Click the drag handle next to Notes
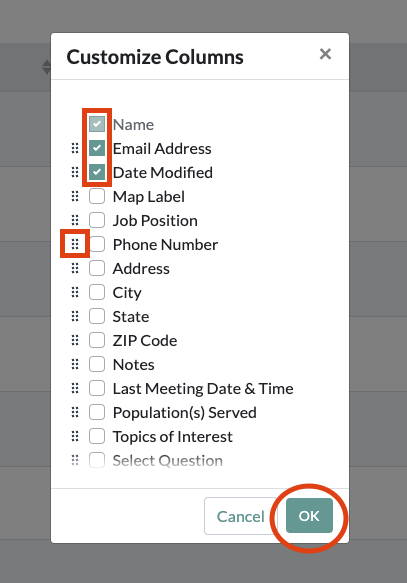 (x=75, y=364)
